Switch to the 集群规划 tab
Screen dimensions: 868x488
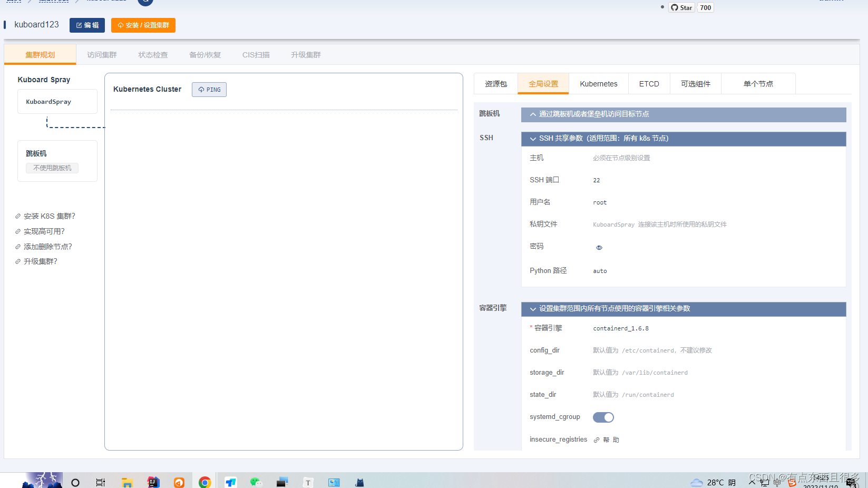click(40, 55)
